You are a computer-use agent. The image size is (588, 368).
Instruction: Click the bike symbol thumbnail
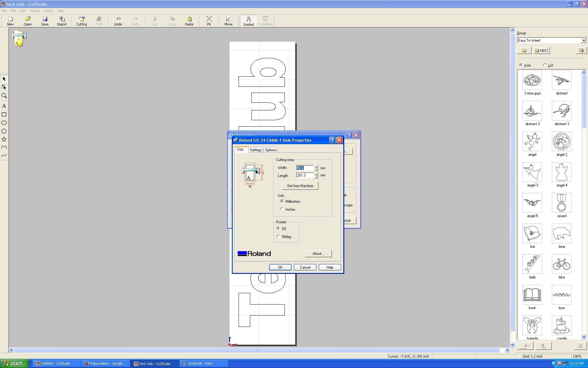(561, 264)
